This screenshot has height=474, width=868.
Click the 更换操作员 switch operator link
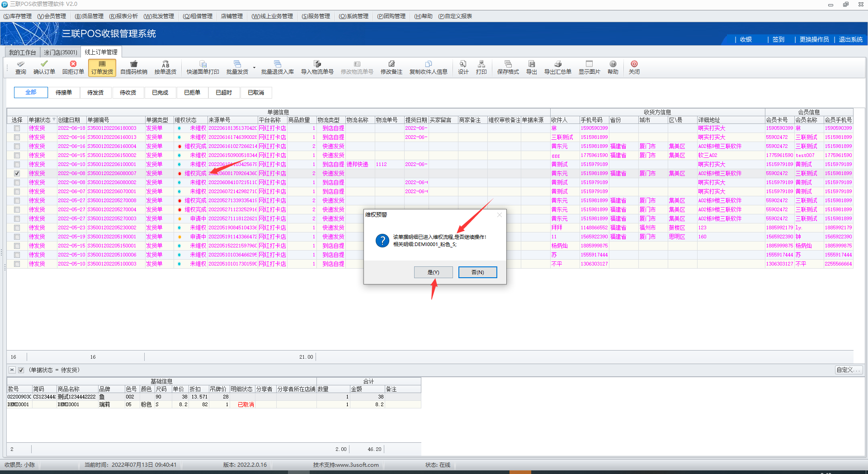(x=814, y=40)
